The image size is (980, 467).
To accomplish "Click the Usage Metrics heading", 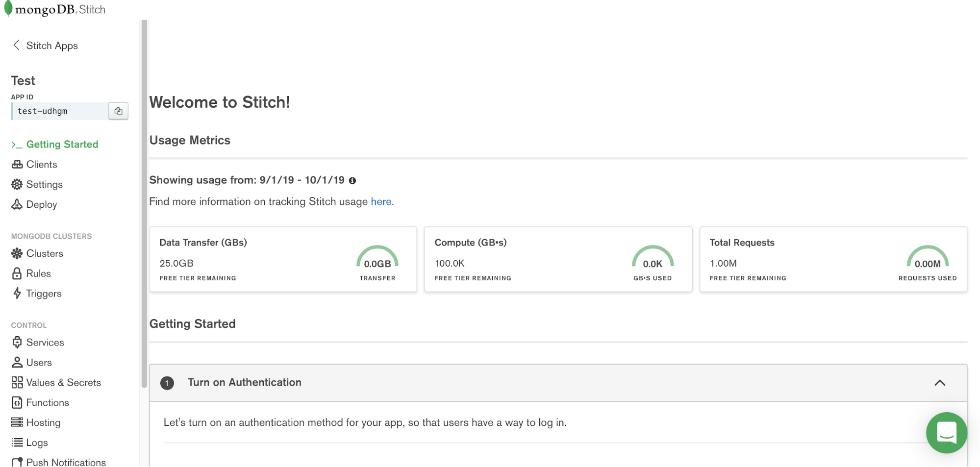I will (190, 140).
